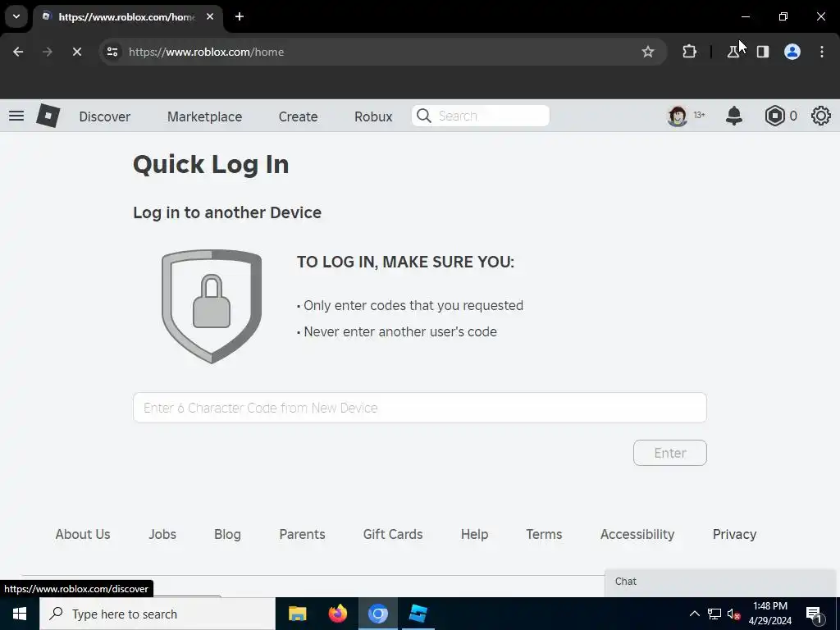Open the Privacy footer link
The image size is (840, 630).
(734, 534)
